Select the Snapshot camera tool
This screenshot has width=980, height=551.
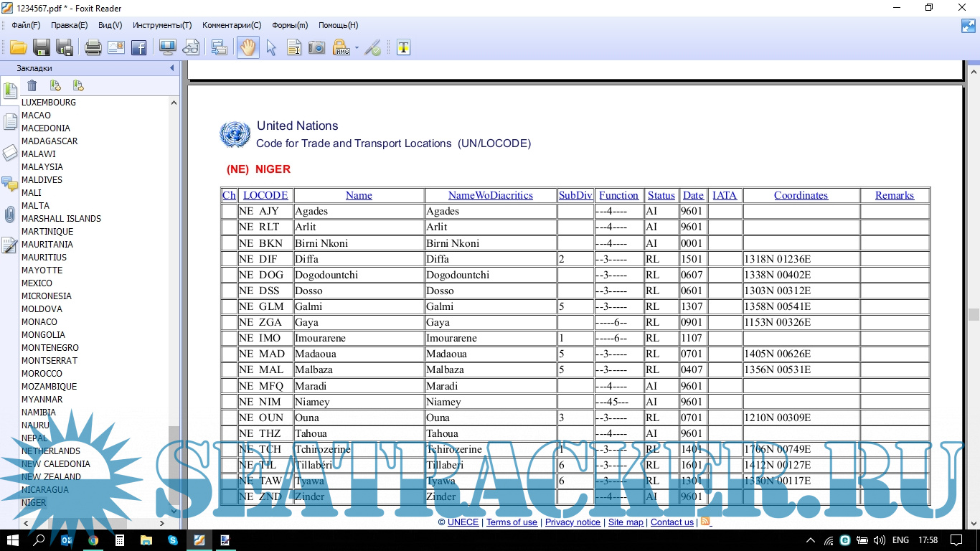pos(316,48)
